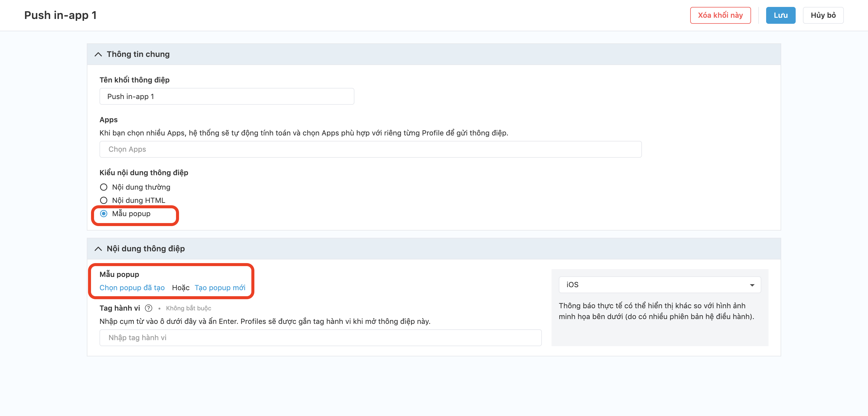The height and width of the screenshot is (416, 868).
Task: Click the Push in-app 1 page title
Action: [60, 15]
